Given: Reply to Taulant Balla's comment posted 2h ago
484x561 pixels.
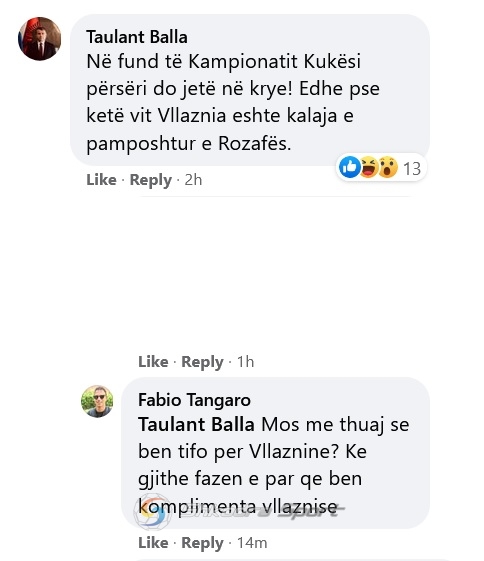Looking at the screenshot, I should (x=151, y=180).
